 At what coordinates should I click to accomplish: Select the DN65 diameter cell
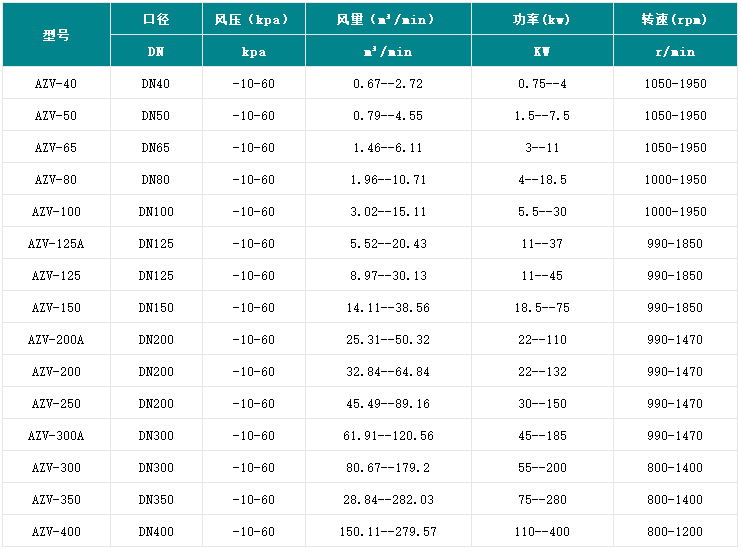click(x=155, y=148)
